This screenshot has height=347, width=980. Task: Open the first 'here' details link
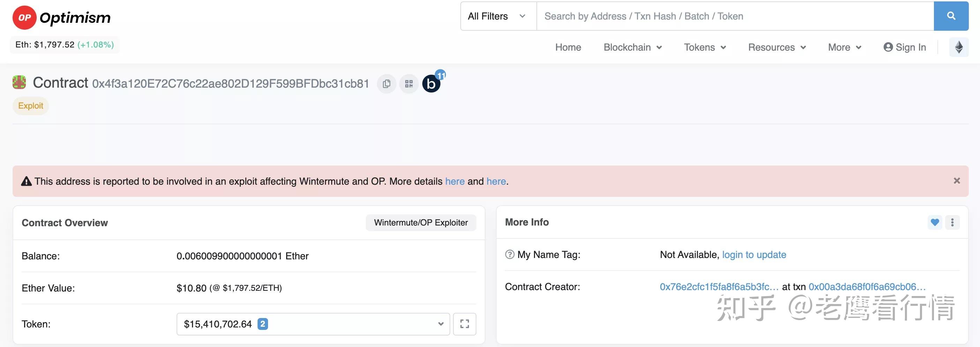pos(455,181)
